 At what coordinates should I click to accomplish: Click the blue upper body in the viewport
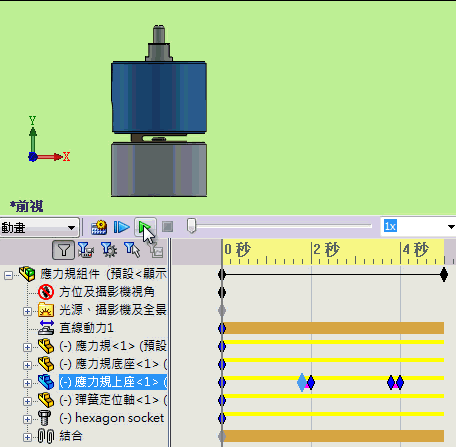click(x=159, y=97)
